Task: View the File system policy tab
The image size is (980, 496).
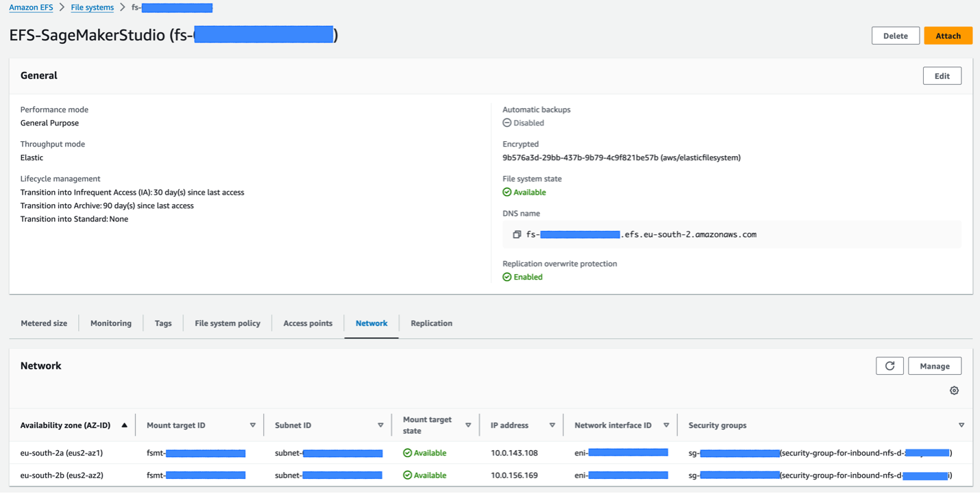Action: click(228, 323)
